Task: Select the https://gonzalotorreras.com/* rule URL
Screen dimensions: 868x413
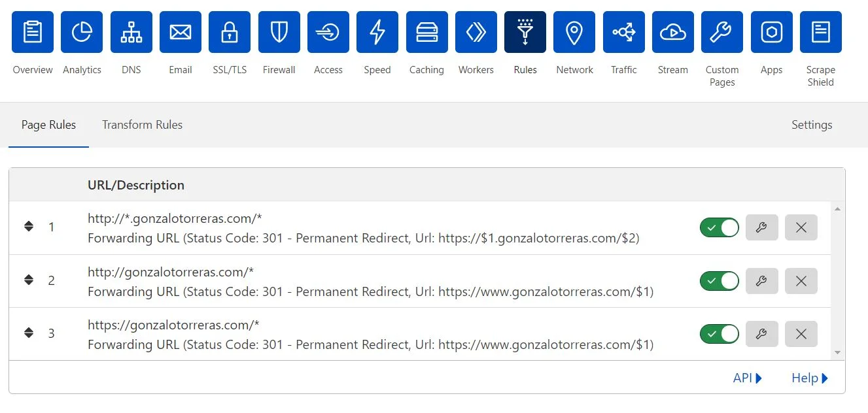Action: pos(173,325)
